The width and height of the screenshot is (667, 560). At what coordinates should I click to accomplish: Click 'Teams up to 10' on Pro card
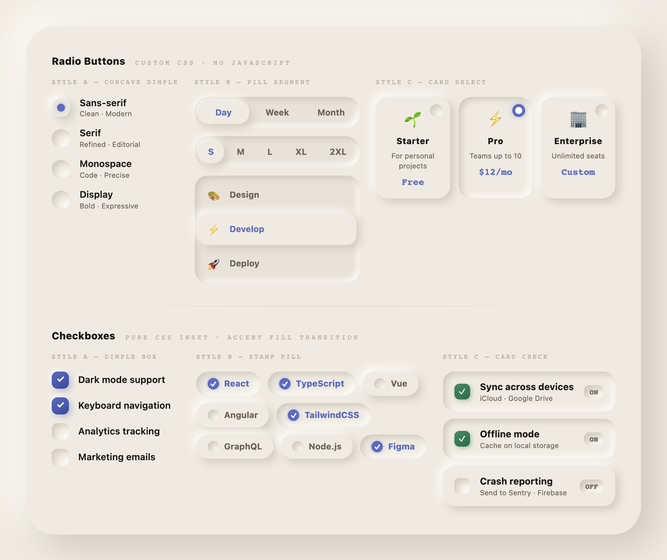click(495, 156)
